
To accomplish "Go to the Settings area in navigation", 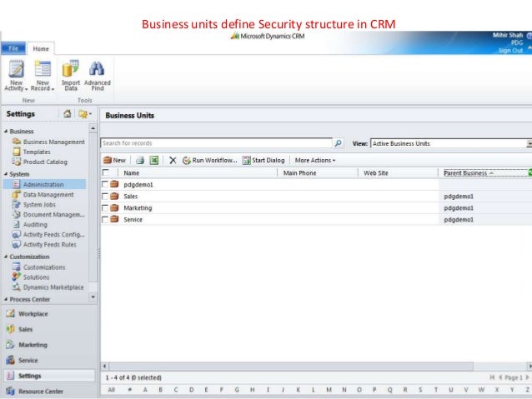I will click(x=49, y=376).
